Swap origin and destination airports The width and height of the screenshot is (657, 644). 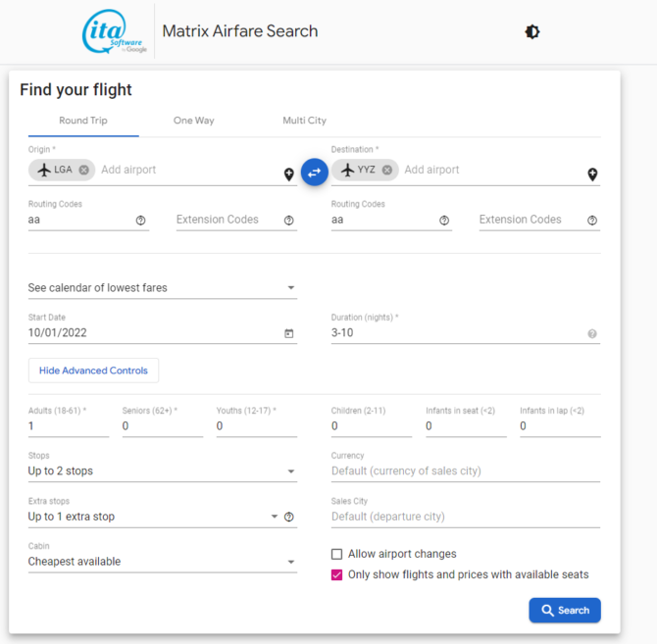click(314, 173)
